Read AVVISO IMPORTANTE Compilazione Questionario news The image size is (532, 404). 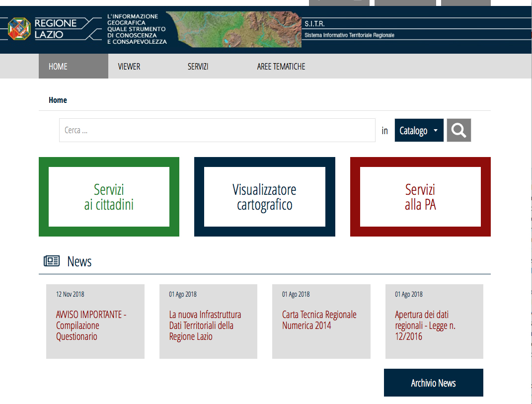pos(91,325)
